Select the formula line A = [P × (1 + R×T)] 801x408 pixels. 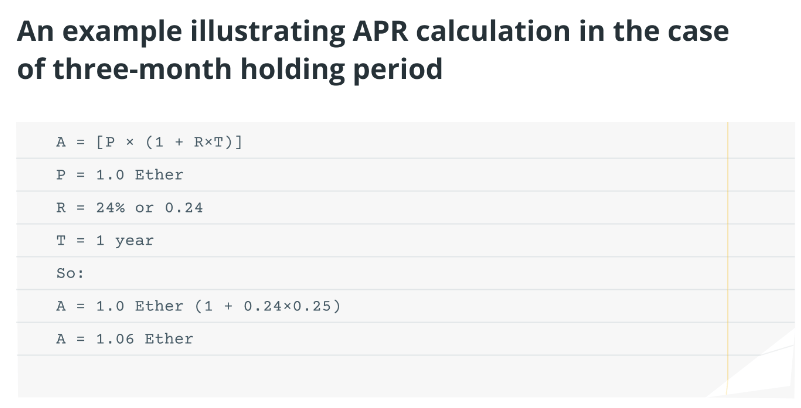coord(149,142)
